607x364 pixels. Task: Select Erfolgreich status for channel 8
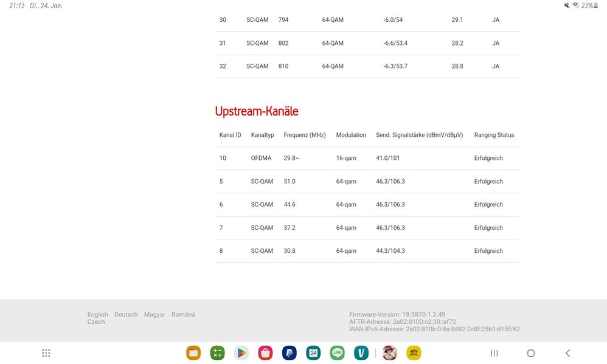pyautogui.click(x=488, y=251)
